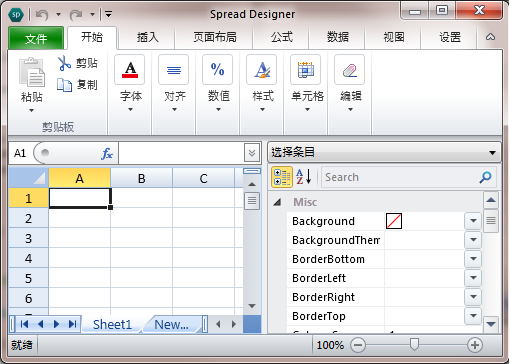Image resolution: width=510 pixels, height=364 pixels.
Task: Click the formula bar input field
Action: pyautogui.click(x=181, y=153)
